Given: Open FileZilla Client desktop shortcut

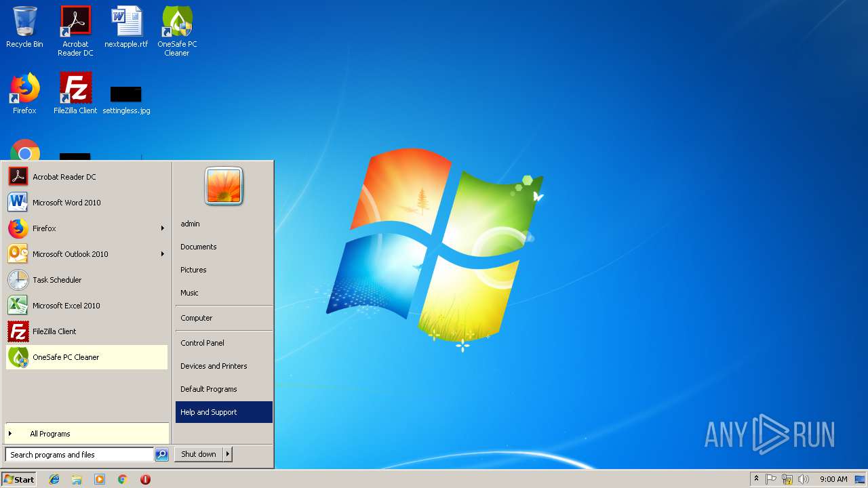Looking at the screenshot, I should click(x=75, y=94).
